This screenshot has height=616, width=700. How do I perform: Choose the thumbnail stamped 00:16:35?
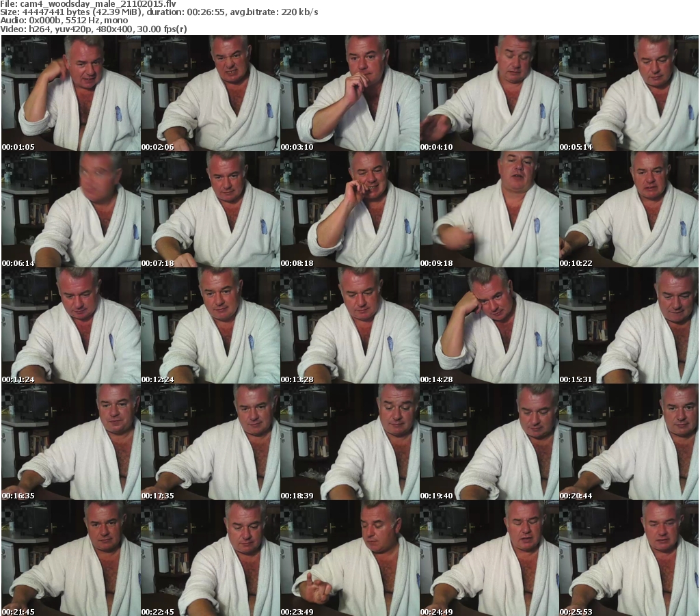[x=71, y=442]
